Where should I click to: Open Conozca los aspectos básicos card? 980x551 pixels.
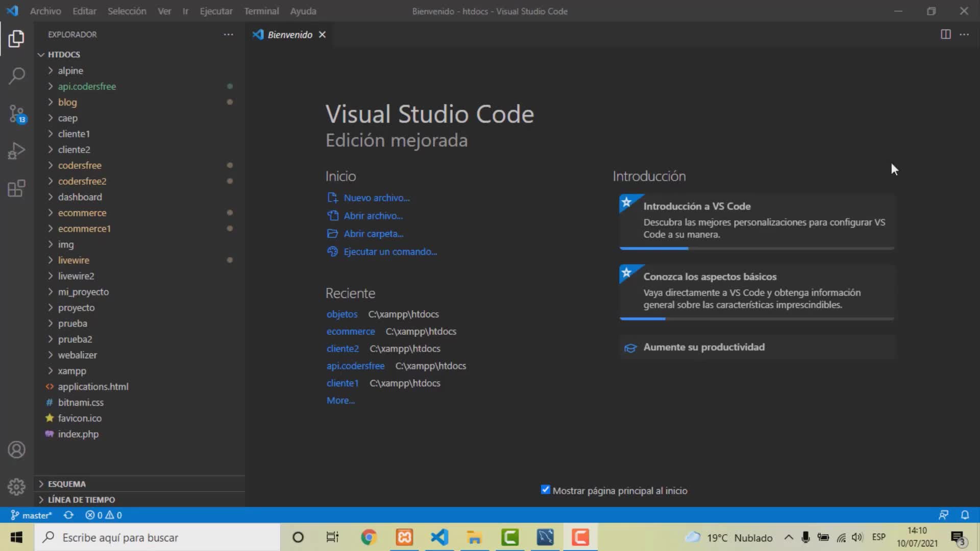[x=757, y=292]
